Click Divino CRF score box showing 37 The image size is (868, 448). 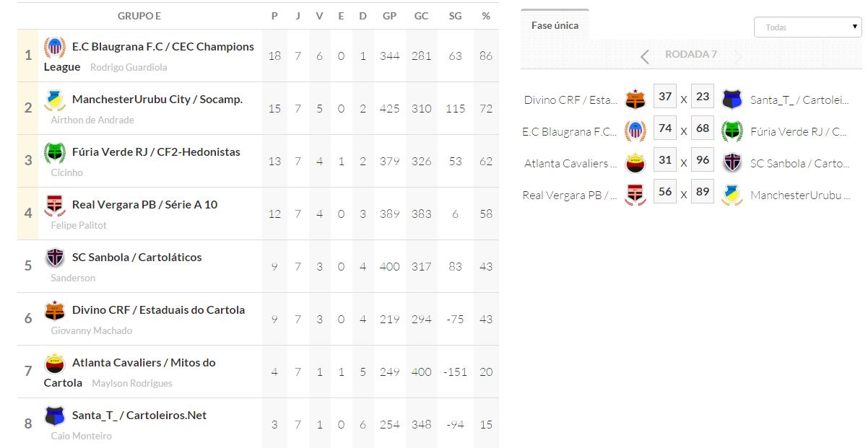point(665,97)
